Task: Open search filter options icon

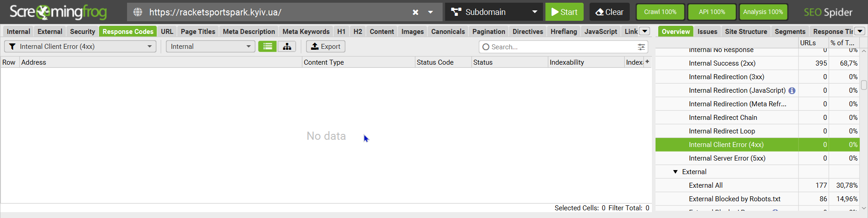Action: coord(641,47)
